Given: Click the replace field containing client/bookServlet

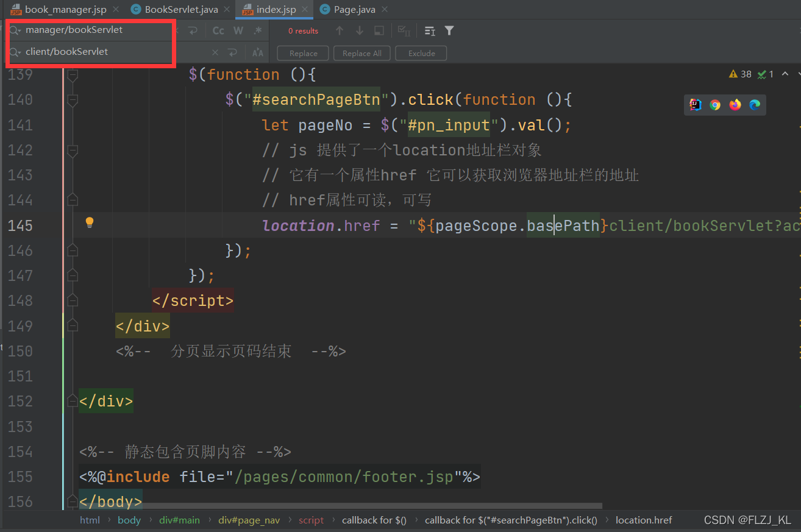Looking at the screenshot, I should pyautogui.click(x=91, y=52).
